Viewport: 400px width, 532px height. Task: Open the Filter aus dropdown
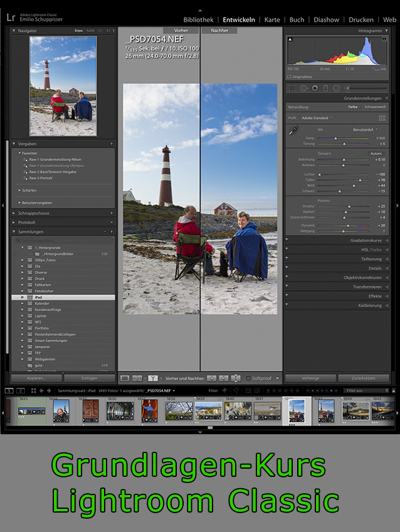click(x=366, y=390)
